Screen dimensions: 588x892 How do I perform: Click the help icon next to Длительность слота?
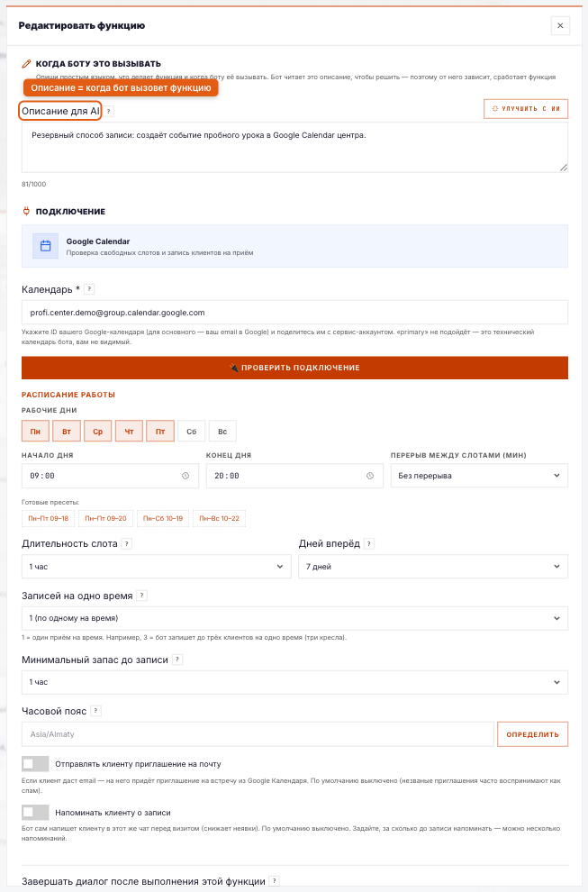click(x=127, y=544)
